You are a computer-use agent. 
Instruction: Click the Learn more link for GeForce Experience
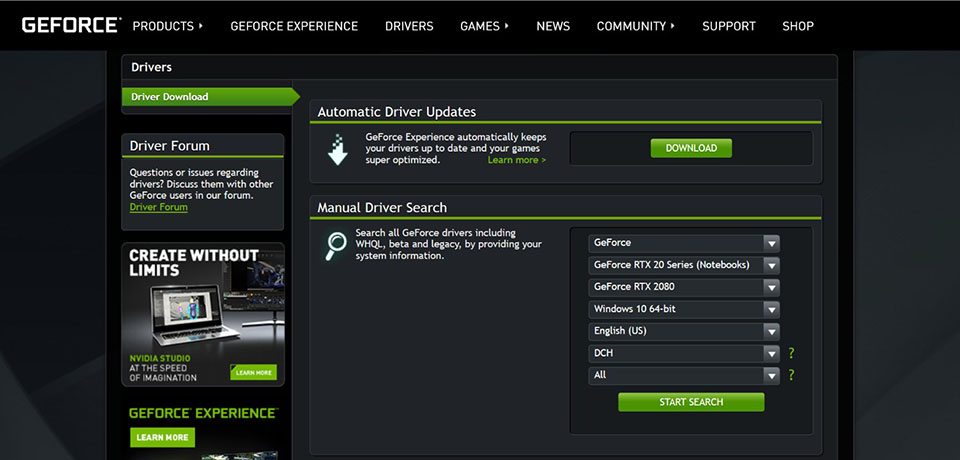click(x=517, y=160)
